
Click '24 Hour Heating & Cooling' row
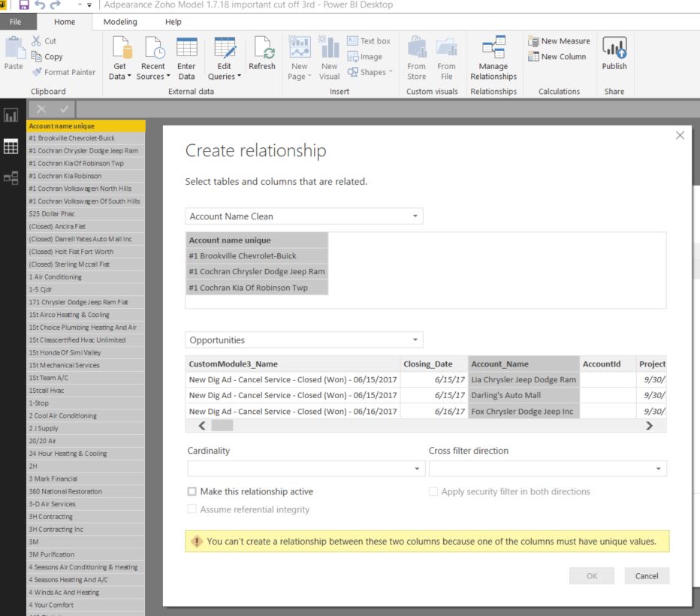(x=86, y=454)
